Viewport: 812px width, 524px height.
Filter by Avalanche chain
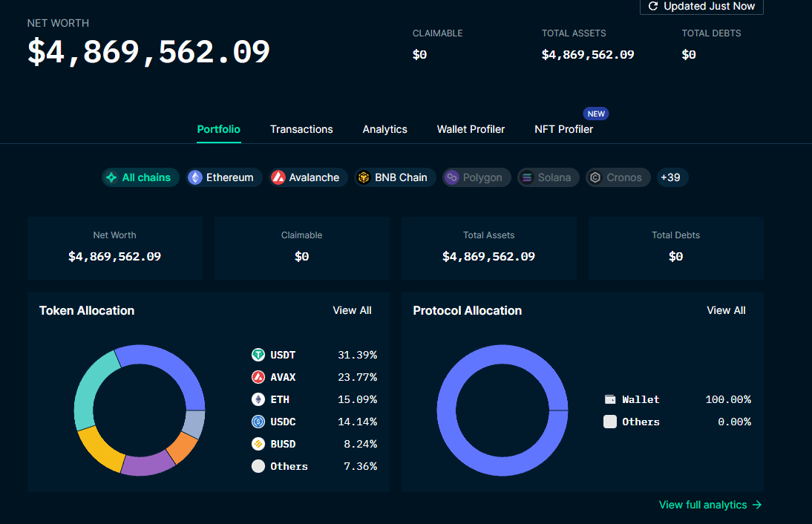(x=306, y=177)
